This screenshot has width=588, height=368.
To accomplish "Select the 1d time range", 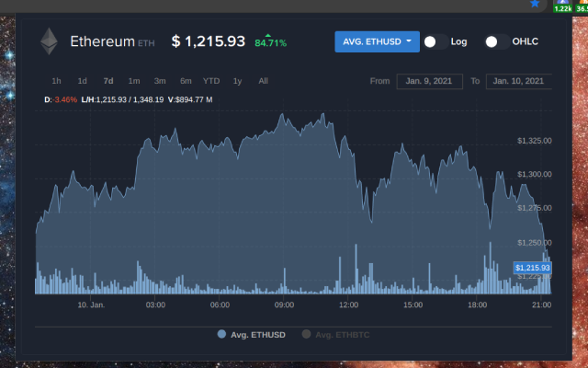I will pyautogui.click(x=82, y=81).
